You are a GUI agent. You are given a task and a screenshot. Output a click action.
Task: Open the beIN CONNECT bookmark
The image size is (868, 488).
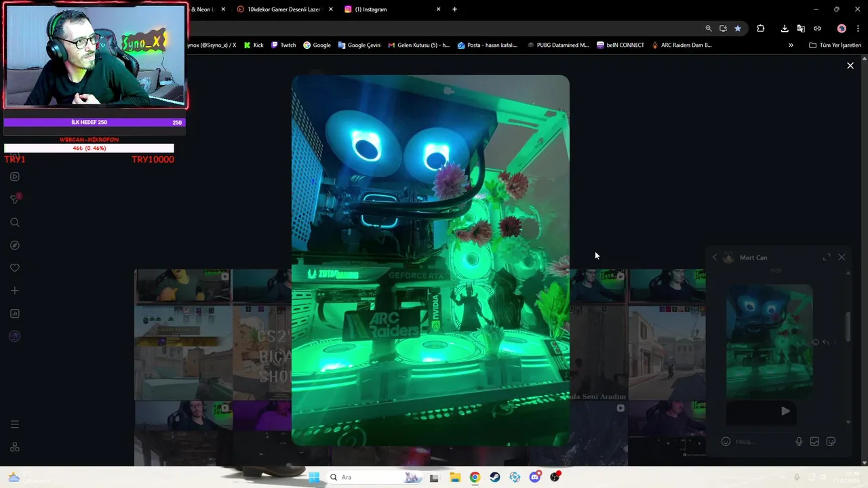pos(620,45)
